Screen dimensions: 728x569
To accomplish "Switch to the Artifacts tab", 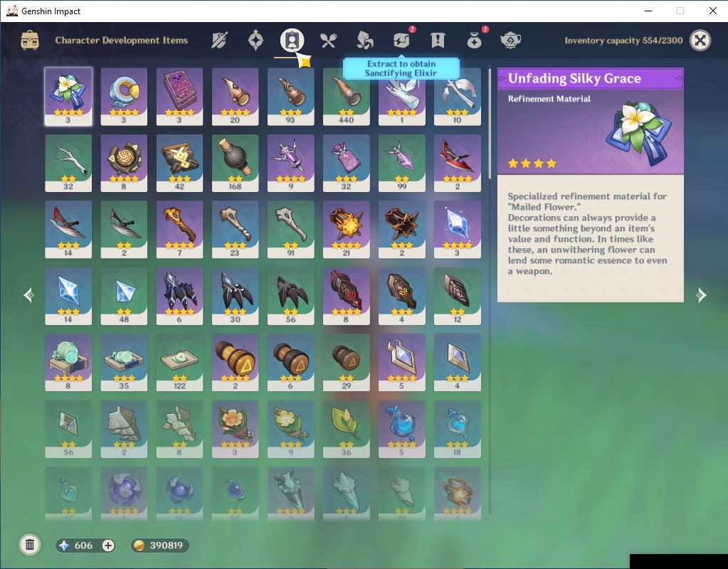I will click(255, 41).
